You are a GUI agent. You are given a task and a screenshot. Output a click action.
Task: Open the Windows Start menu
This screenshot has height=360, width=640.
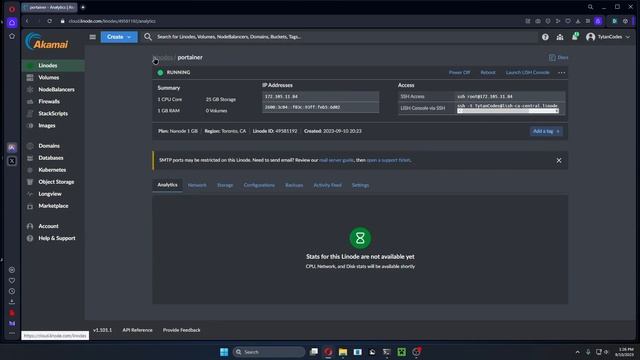[x=224, y=352]
